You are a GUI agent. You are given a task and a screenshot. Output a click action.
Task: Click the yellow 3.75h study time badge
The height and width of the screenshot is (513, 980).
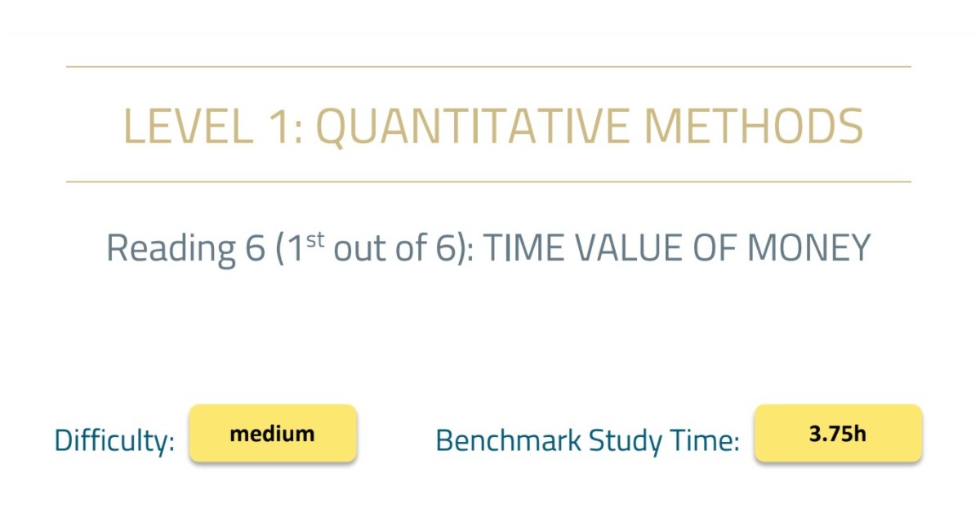tap(838, 434)
